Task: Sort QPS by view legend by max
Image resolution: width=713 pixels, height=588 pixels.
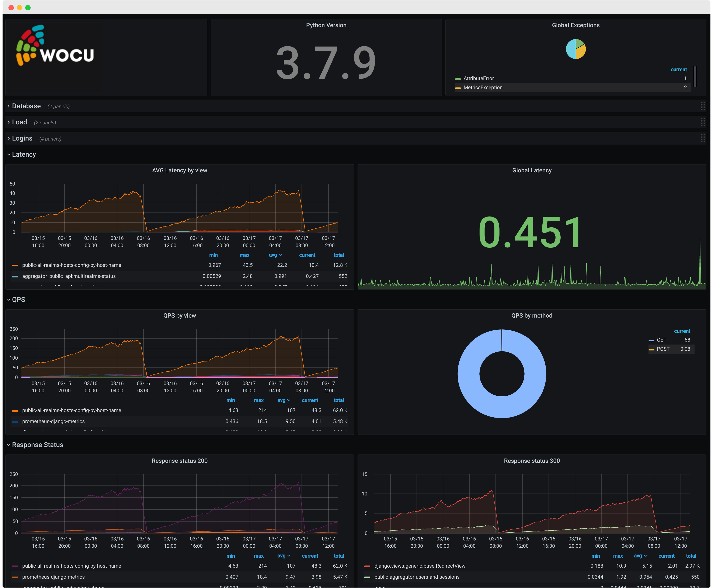Action: (259, 400)
